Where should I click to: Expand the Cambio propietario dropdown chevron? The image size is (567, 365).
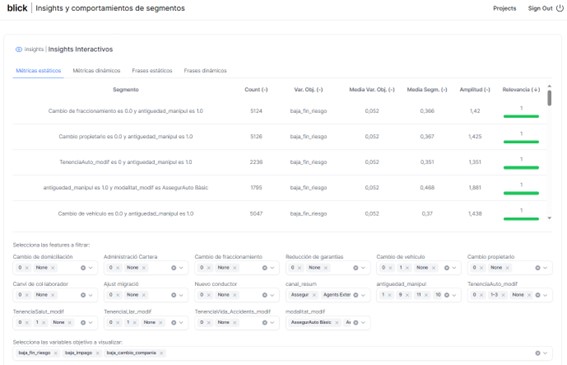click(545, 268)
